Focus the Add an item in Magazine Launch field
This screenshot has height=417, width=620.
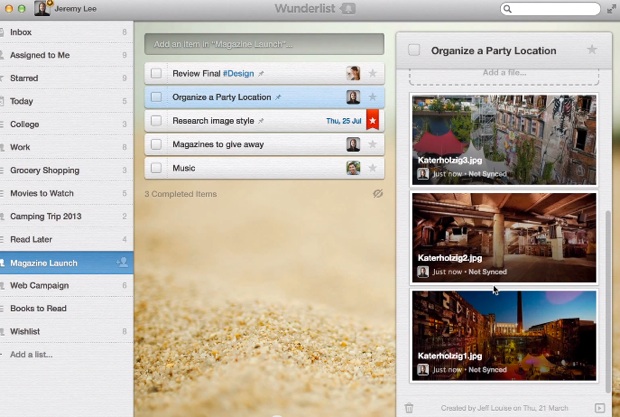coord(264,44)
